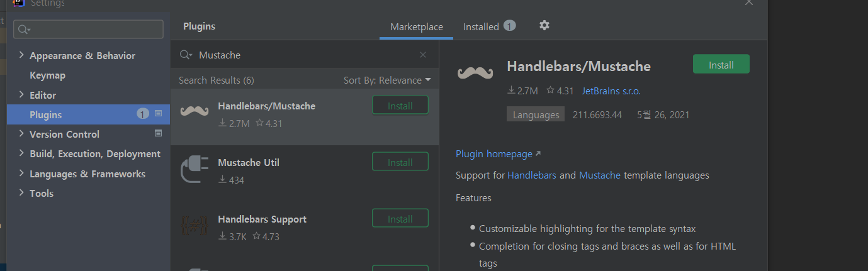Open the Handlebars link in description
The width and height of the screenshot is (868, 271).
pos(532,175)
